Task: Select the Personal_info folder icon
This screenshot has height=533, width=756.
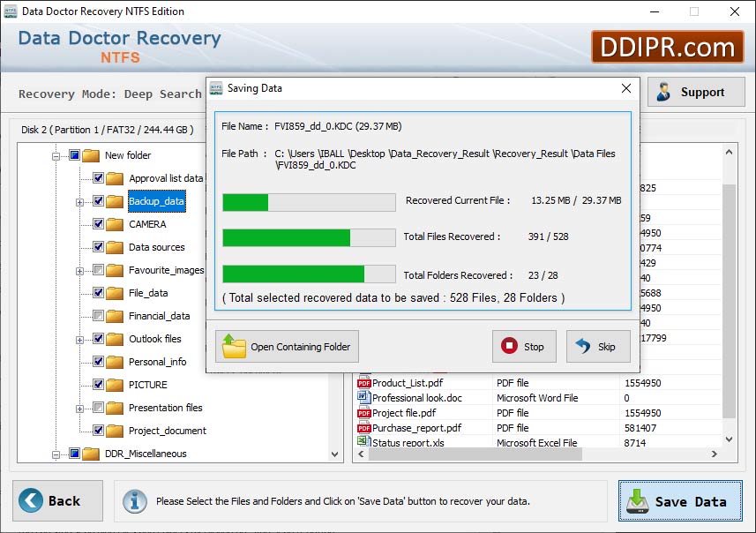Action: tap(115, 362)
